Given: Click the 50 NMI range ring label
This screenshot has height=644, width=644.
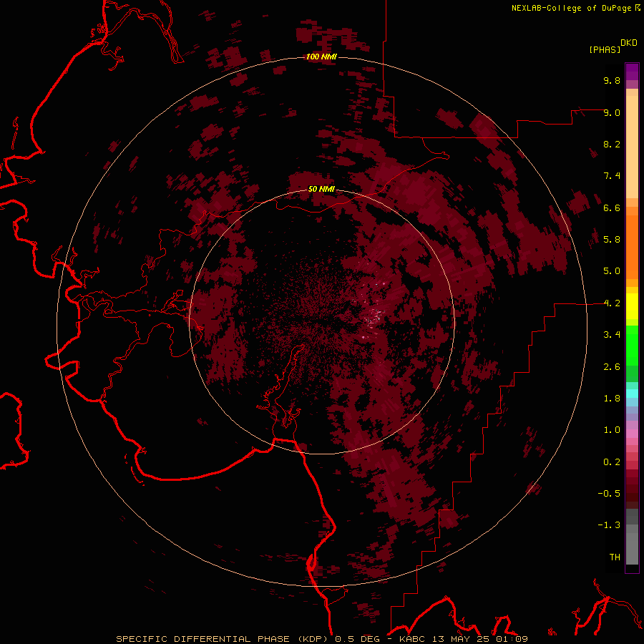Looking at the screenshot, I should 321,189.
